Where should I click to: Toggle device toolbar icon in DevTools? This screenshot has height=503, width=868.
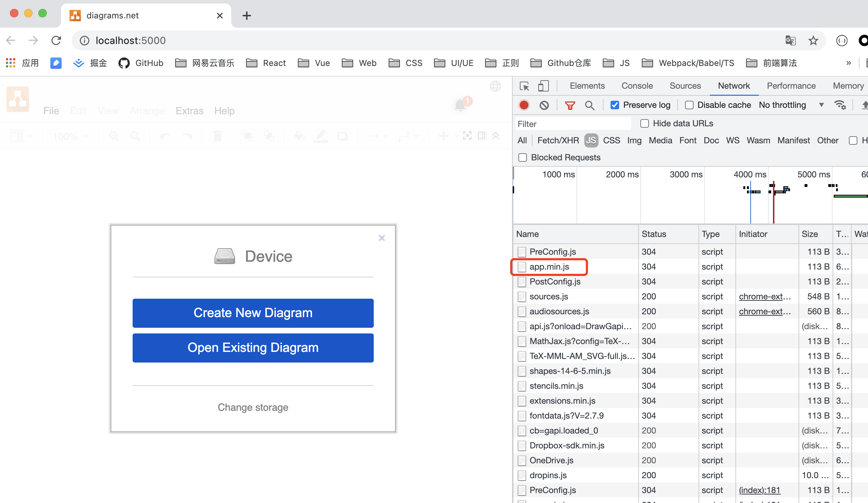pos(543,86)
